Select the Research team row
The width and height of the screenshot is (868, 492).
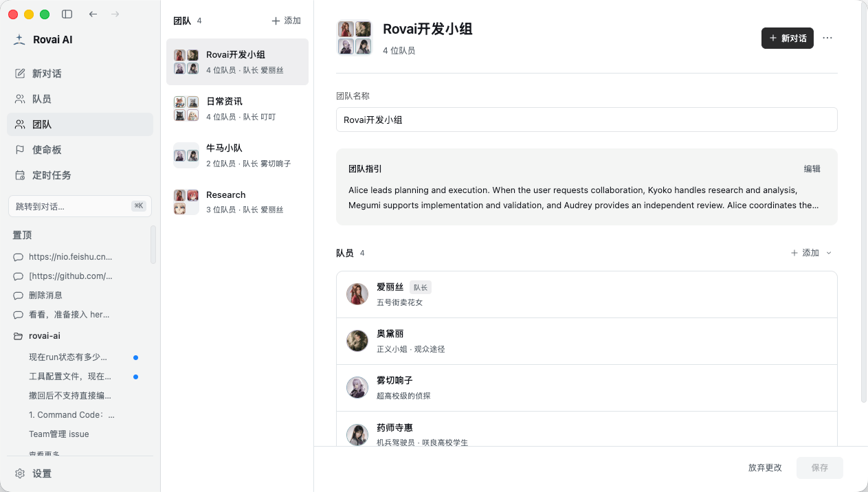tap(237, 202)
